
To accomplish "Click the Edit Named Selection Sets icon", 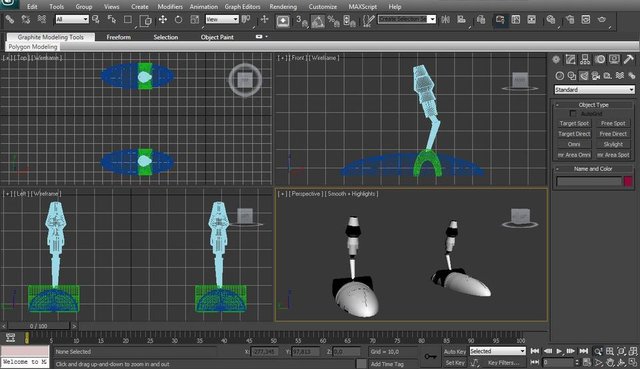I will coord(368,20).
